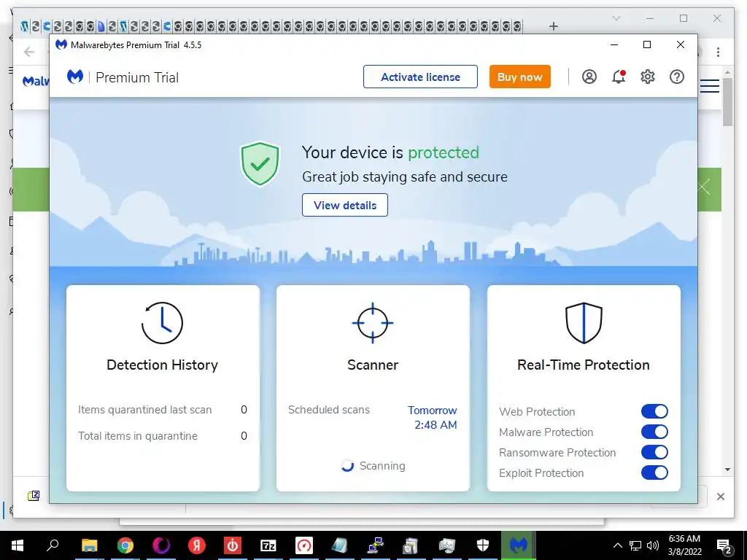This screenshot has width=747, height=560.
Task: Disable Ransomware Protection toggle
Action: click(654, 452)
